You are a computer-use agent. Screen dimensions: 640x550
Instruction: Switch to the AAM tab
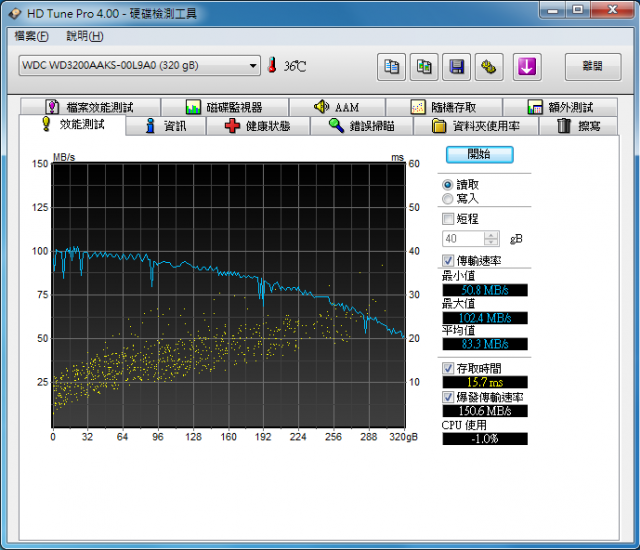[x=337, y=107]
